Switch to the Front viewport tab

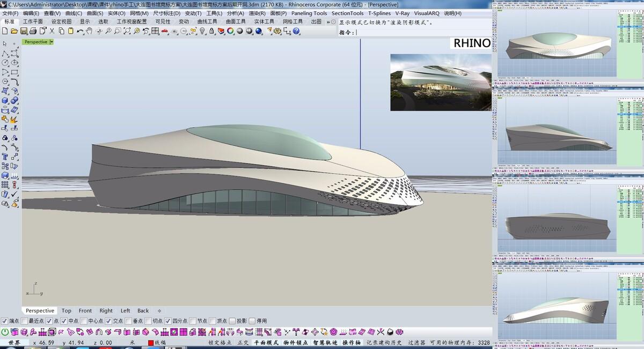pyautogui.click(x=85, y=311)
